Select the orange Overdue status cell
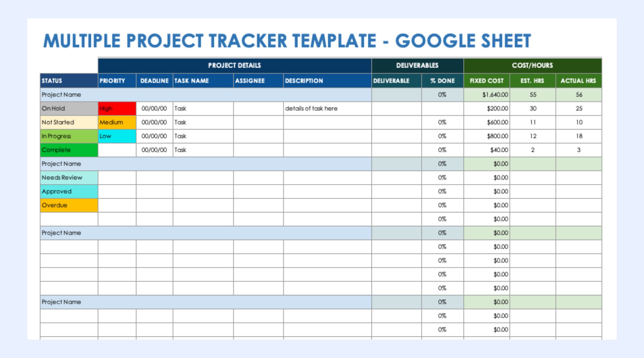The width and height of the screenshot is (644, 358). click(x=69, y=205)
